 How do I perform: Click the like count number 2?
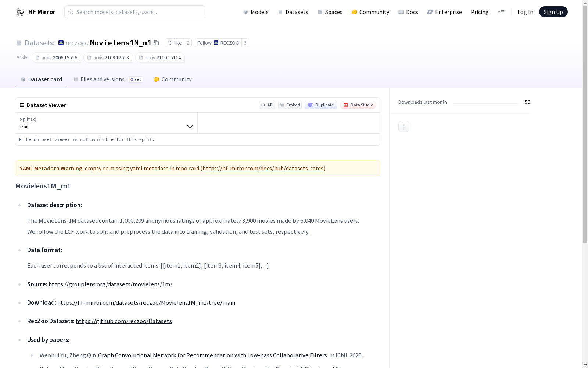(x=188, y=43)
